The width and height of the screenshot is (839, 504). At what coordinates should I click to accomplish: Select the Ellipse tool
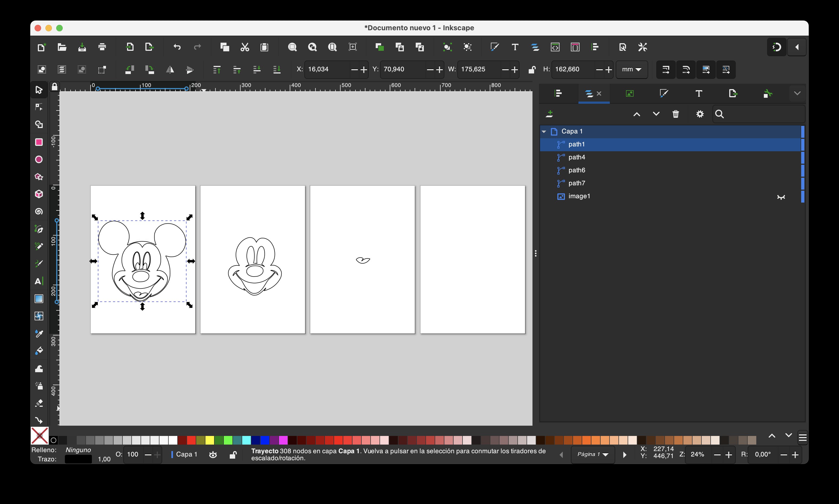click(39, 159)
